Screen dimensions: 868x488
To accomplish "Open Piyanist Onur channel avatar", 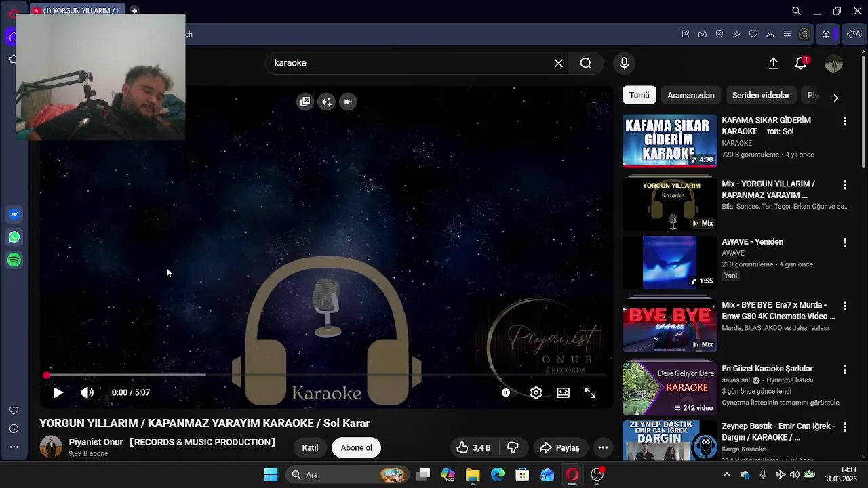I will click(51, 447).
